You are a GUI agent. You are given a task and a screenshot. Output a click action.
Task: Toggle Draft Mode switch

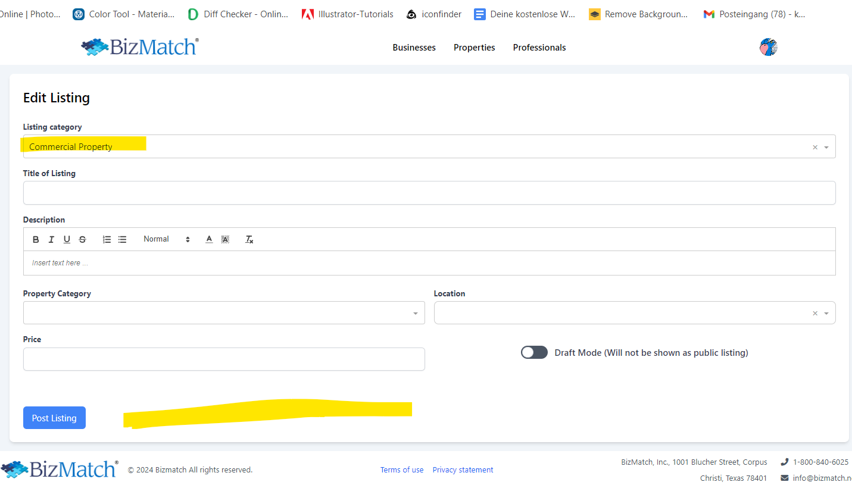tap(534, 352)
